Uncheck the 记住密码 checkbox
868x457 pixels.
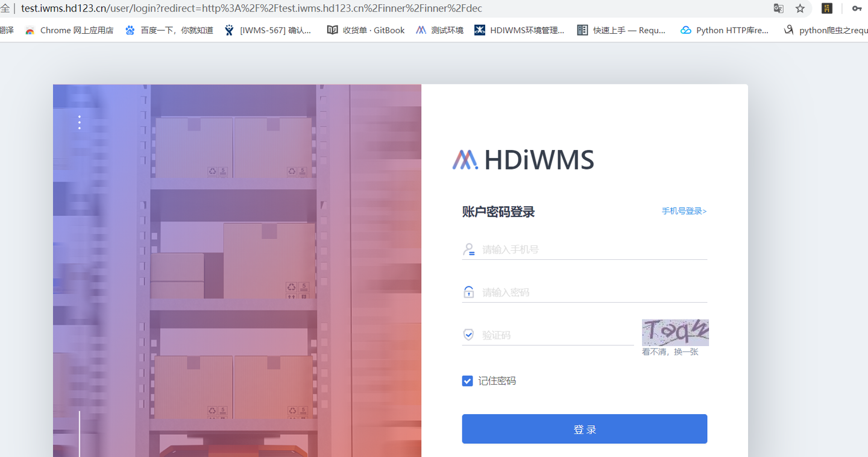point(467,381)
